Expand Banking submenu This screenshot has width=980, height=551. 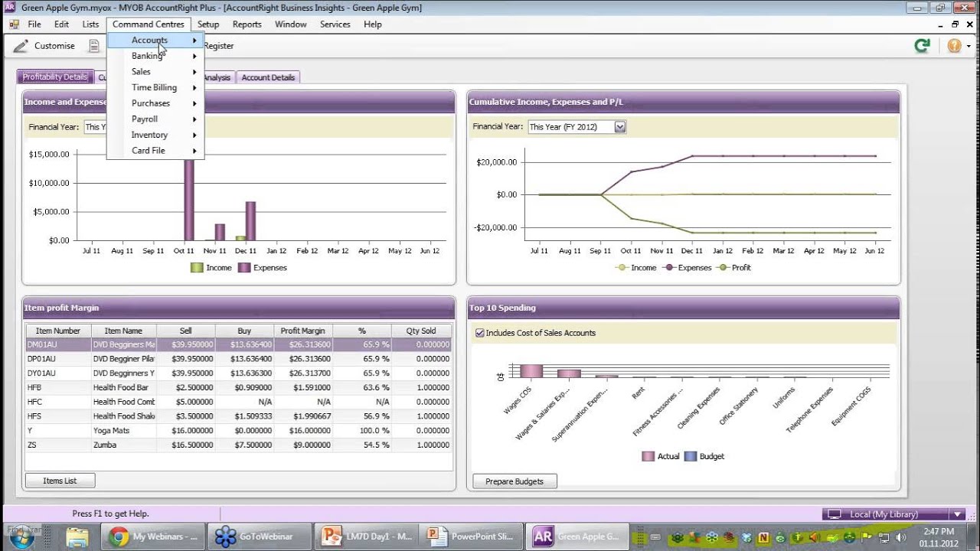pos(156,56)
